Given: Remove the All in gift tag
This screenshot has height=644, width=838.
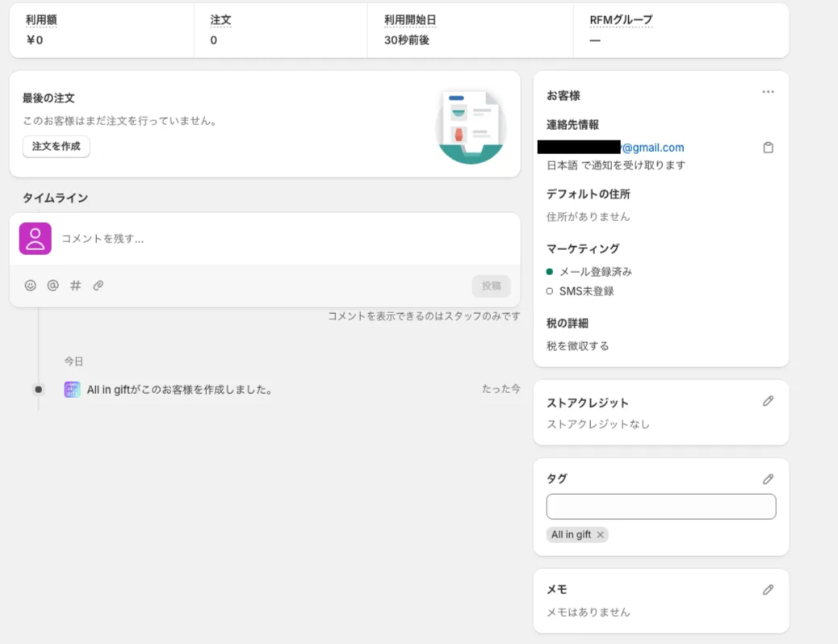Looking at the screenshot, I should [600, 534].
